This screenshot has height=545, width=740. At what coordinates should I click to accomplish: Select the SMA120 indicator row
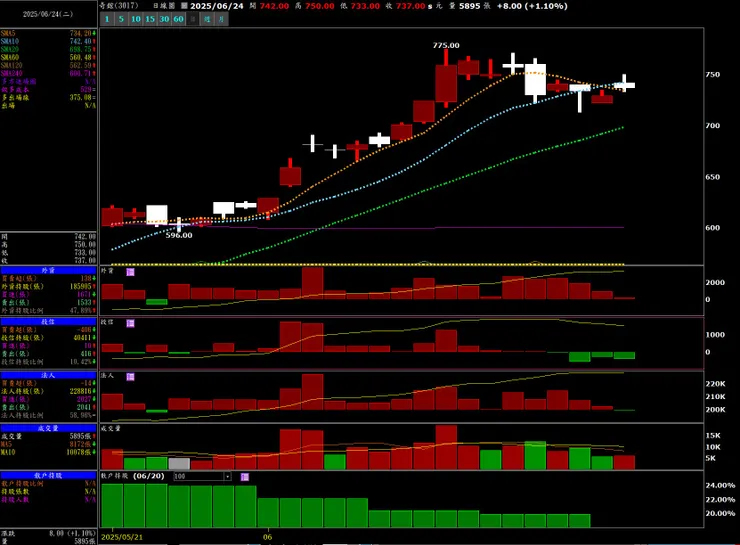[48, 66]
